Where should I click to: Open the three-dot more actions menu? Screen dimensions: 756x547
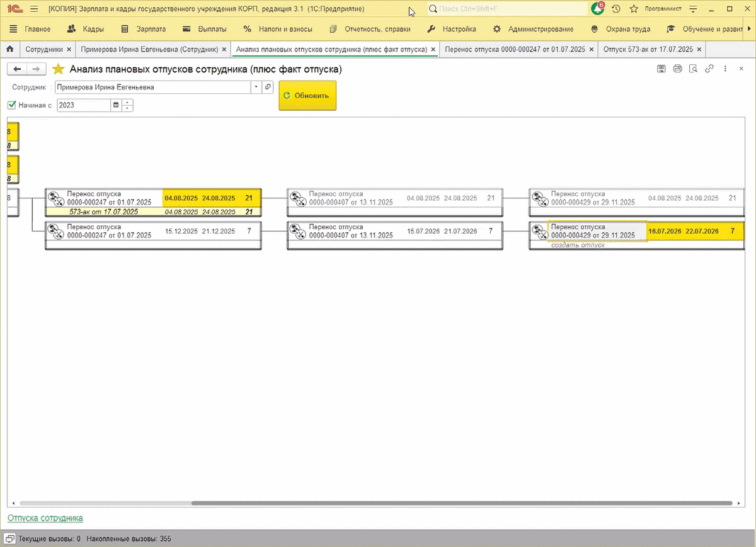[726, 69]
